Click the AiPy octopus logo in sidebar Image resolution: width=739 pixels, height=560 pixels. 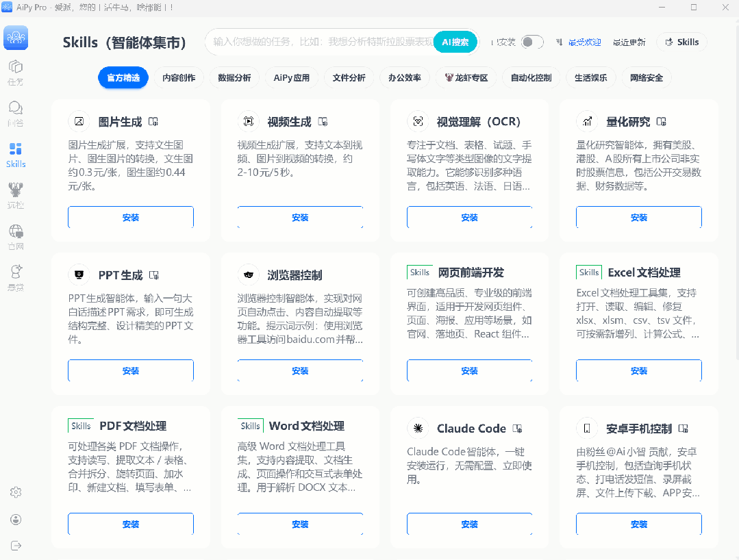(16, 38)
